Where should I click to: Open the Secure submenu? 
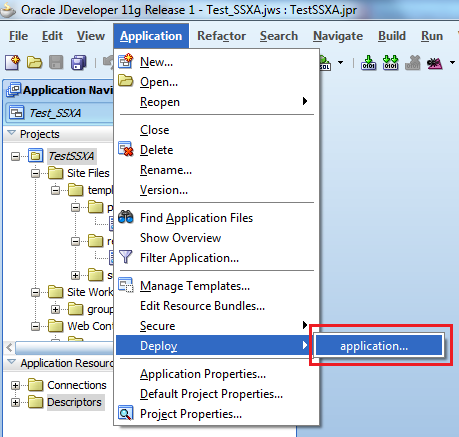pos(217,326)
